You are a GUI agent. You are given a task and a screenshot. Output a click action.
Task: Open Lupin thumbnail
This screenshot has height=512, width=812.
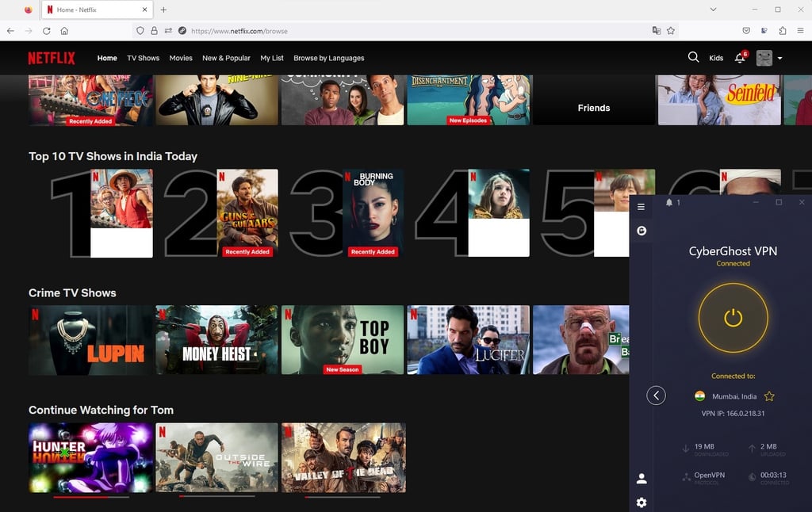pos(90,339)
